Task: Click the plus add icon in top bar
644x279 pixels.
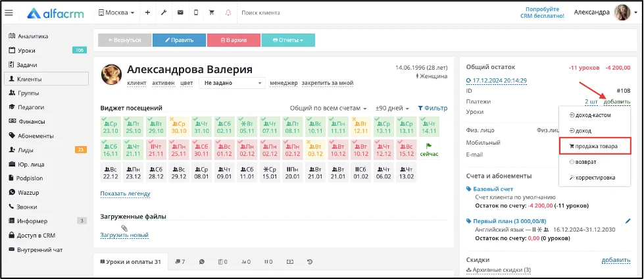Action: coord(147,13)
